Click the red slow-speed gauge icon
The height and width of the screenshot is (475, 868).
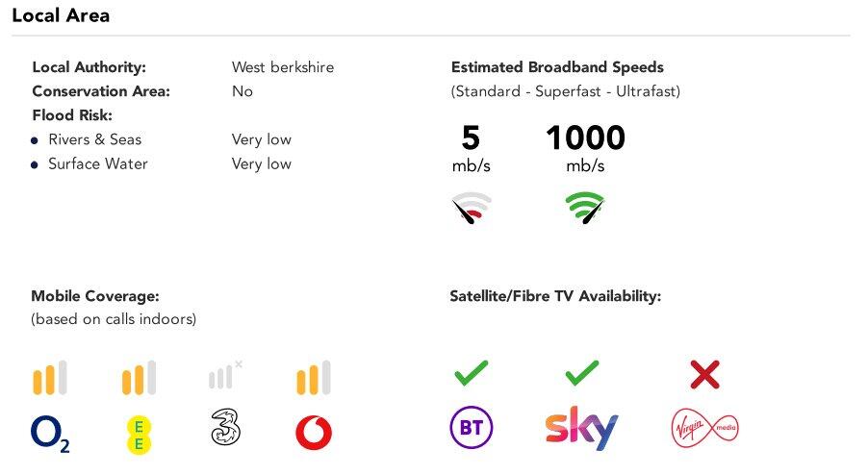tap(472, 208)
